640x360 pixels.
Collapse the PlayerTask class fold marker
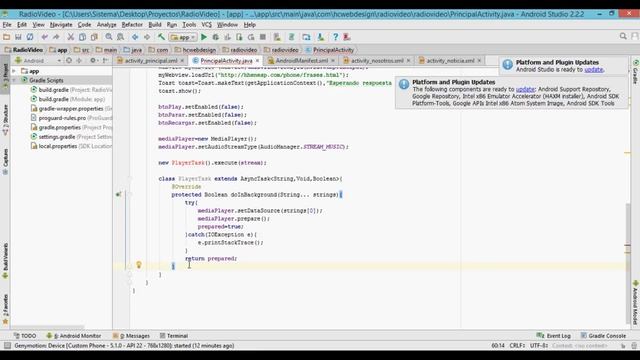coord(129,179)
